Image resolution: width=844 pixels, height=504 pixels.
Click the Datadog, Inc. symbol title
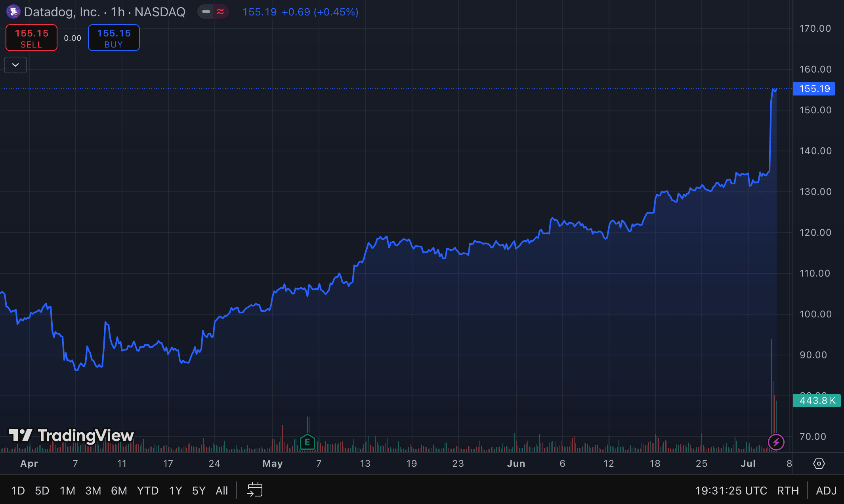click(62, 12)
